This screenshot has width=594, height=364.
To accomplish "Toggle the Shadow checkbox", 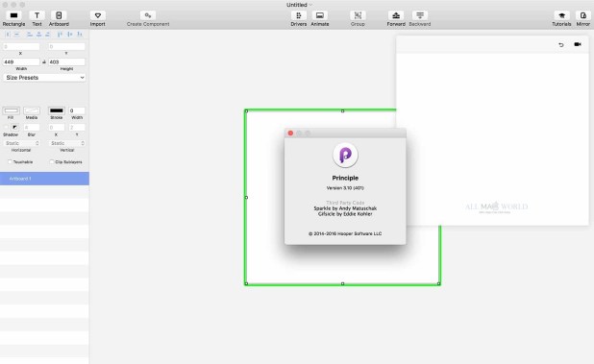I will click(x=6, y=127).
